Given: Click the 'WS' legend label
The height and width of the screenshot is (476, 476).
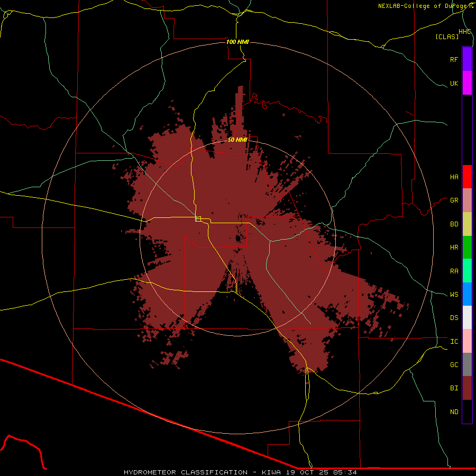Looking at the screenshot, I should click(x=454, y=295).
